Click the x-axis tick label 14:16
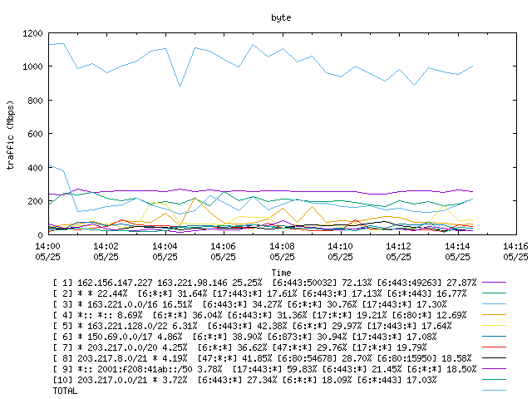The width and height of the screenshot is (532, 399). 515,246
